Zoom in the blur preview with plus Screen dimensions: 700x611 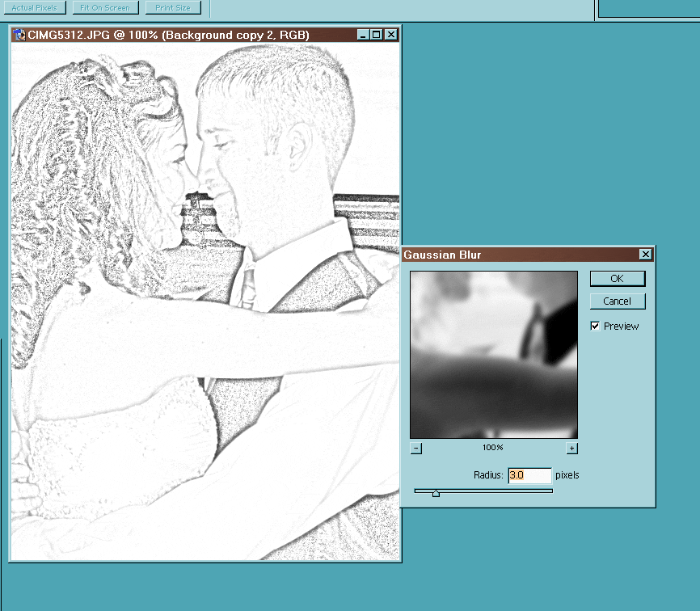click(x=571, y=449)
